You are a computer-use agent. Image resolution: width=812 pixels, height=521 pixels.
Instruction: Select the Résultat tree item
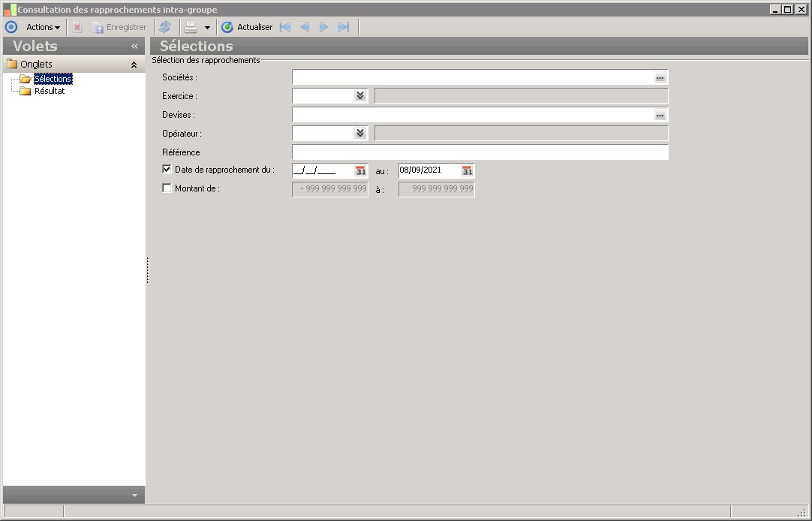pos(50,91)
